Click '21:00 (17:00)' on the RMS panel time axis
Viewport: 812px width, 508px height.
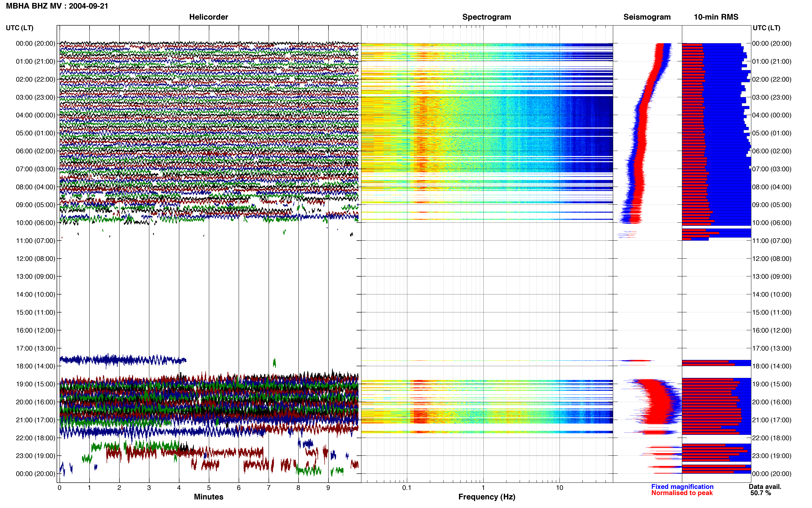click(x=772, y=420)
